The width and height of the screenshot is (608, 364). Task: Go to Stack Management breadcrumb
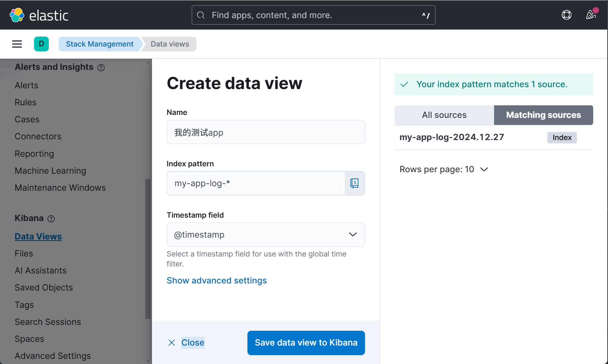pos(99,44)
